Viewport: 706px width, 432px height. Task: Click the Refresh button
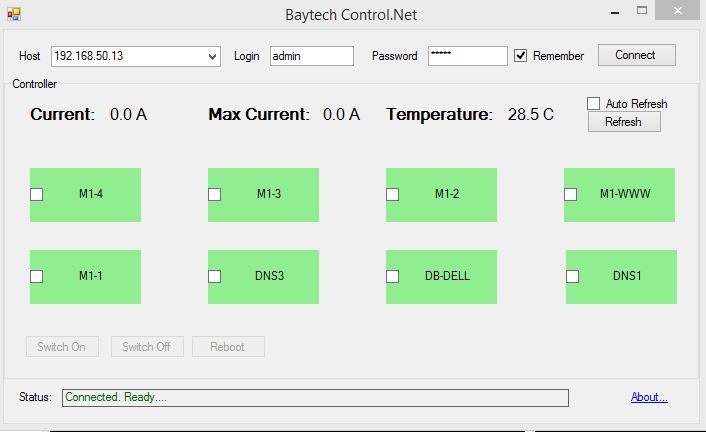623,122
